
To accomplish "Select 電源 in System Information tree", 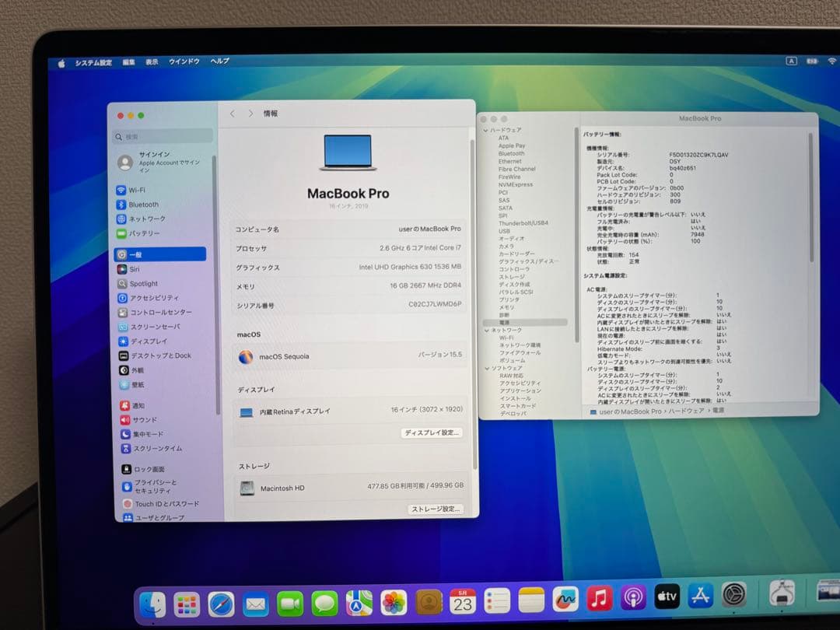I will pyautogui.click(x=524, y=323).
